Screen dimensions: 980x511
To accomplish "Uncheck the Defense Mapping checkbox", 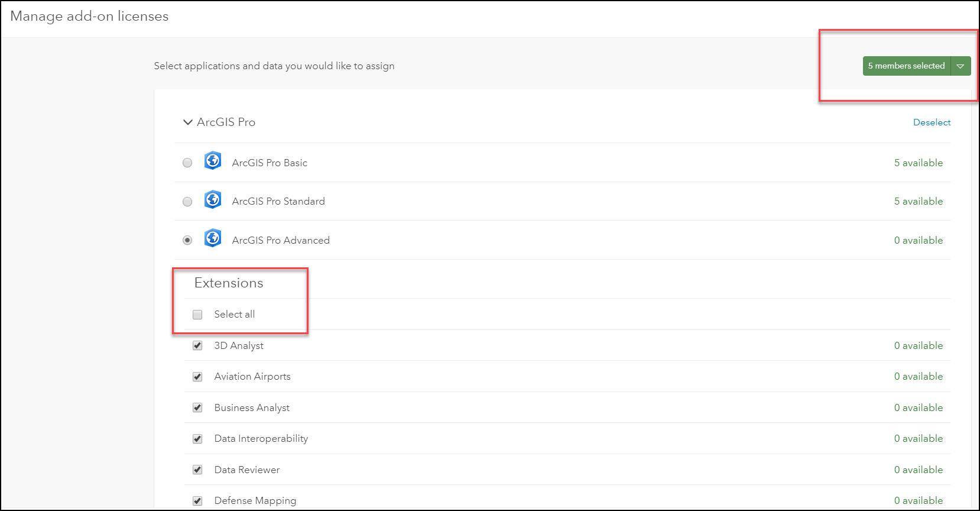I will tap(197, 501).
